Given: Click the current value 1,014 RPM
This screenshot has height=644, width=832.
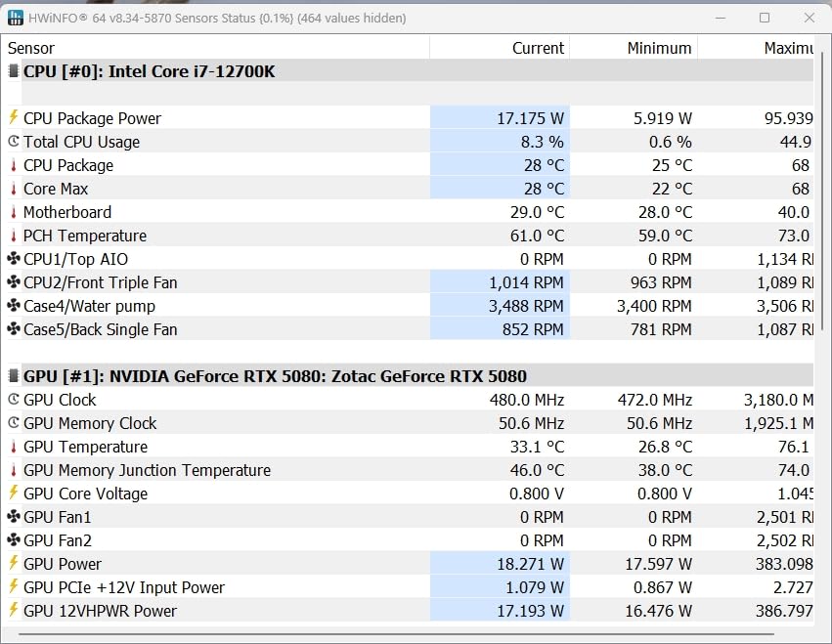Looking at the screenshot, I should [x=526, y=282].
